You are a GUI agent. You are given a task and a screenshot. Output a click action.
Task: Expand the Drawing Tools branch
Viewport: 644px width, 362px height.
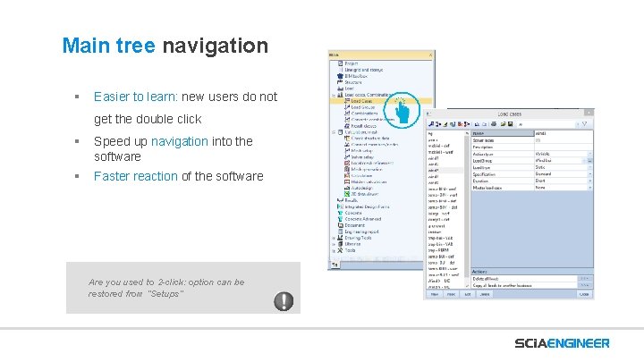point(334,238)
